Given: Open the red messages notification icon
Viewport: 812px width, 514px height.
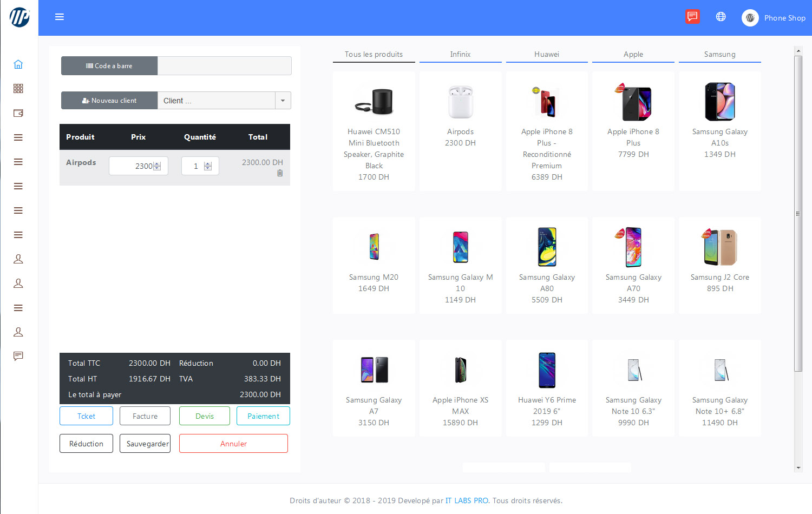Looking at the screenshot, I should (692, 17).
